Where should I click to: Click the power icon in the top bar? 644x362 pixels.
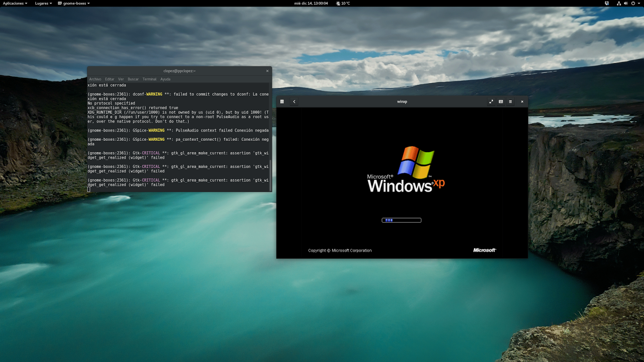(633, 3)
